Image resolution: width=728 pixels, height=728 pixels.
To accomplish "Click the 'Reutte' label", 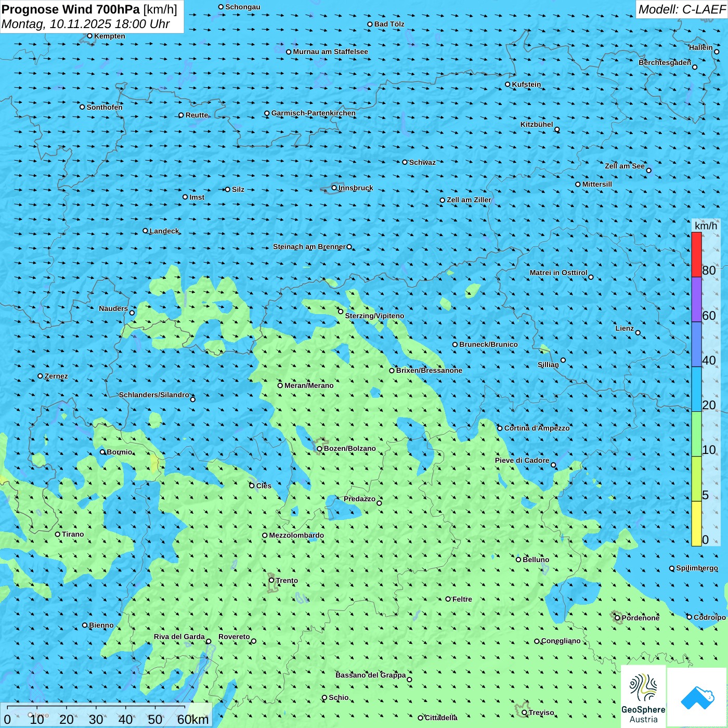I will (x=197, y=115).
